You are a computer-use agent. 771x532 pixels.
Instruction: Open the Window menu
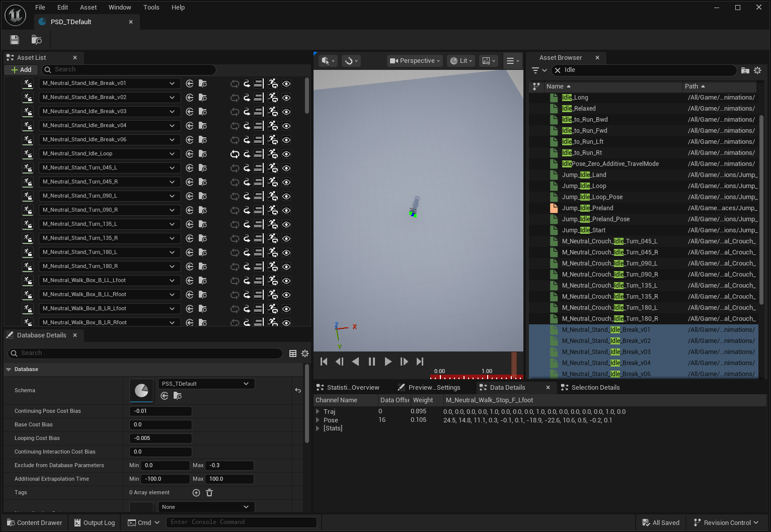pyautogui.click(x=120, y=7)
